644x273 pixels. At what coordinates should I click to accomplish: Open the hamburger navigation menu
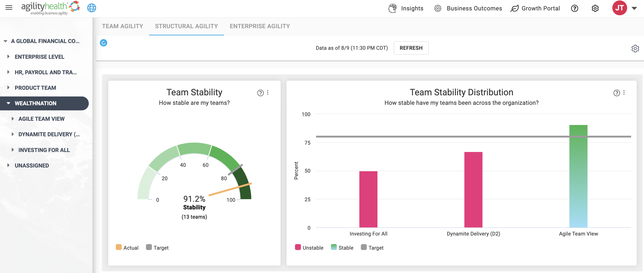tap(9, 8)
